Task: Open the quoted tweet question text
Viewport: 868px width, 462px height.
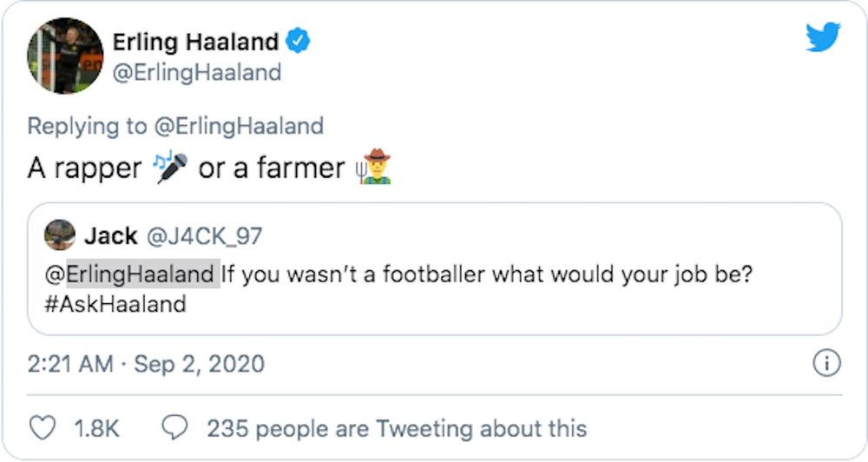Action: pyautogui.click(x=487, y=274)
